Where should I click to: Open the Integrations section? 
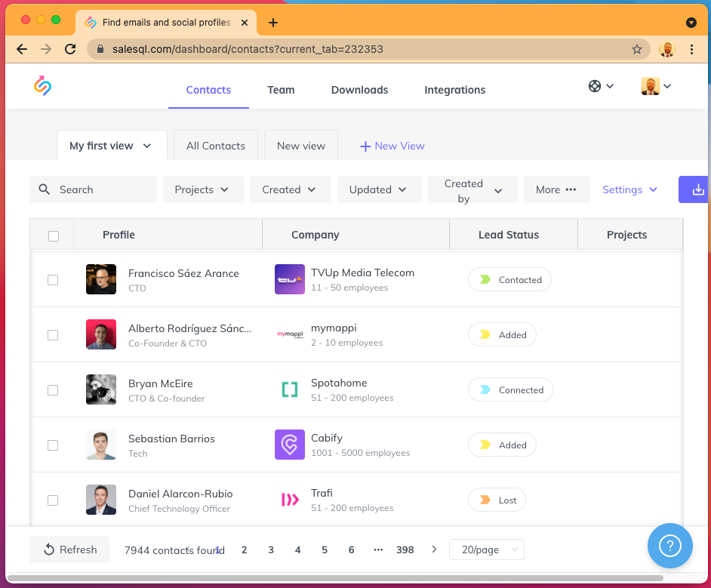tap(454, 90)
